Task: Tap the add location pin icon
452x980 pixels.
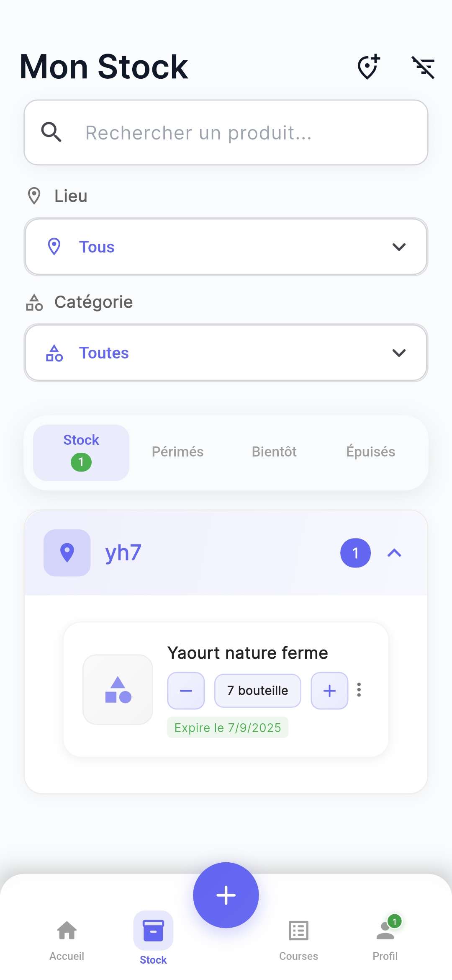Action: tap(368, 67)
